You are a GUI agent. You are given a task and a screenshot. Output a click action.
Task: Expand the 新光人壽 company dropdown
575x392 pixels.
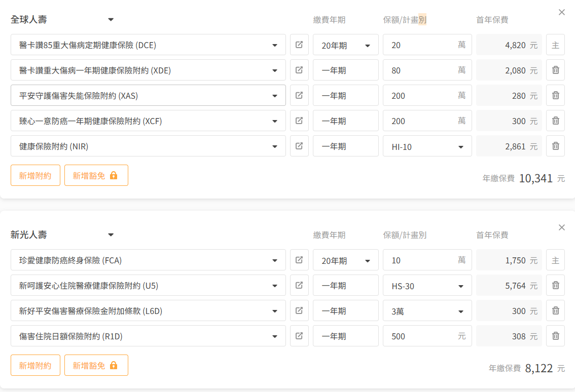tap(111, 235)
